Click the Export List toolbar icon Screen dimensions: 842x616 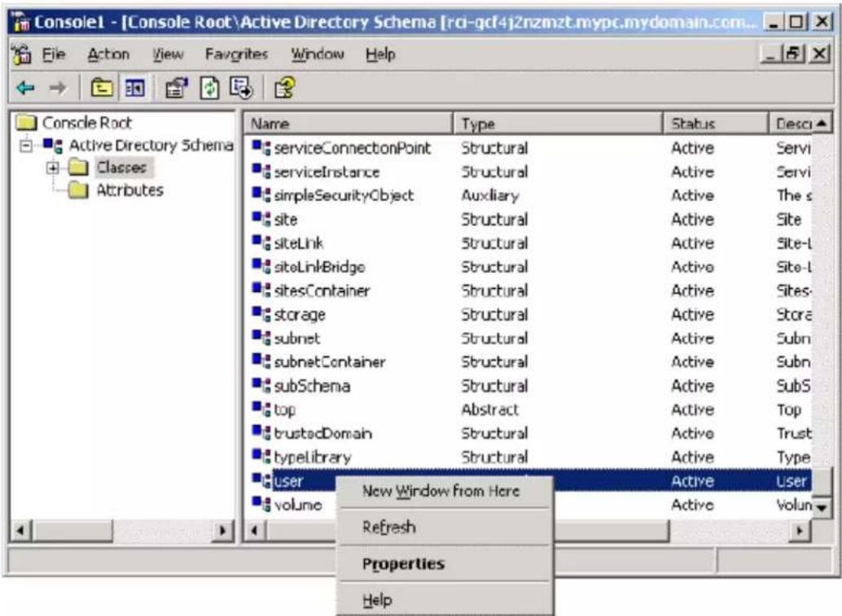[x=241, y=87]
